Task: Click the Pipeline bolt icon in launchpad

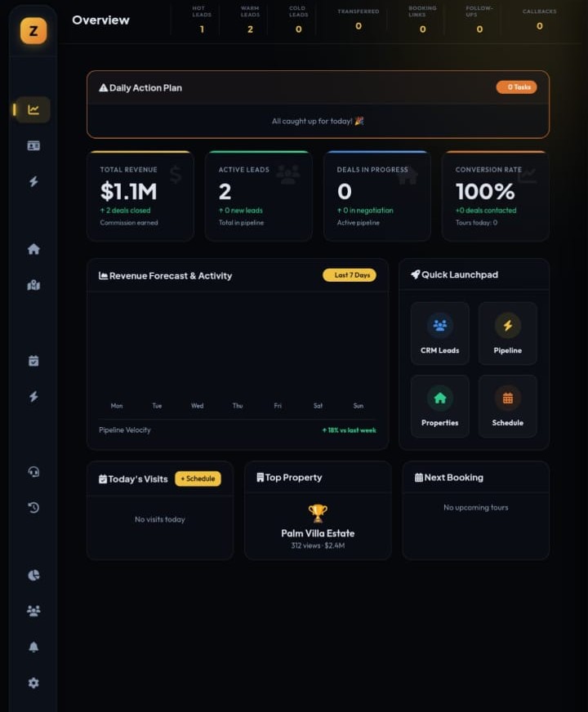Action: (x=508, y=325)
